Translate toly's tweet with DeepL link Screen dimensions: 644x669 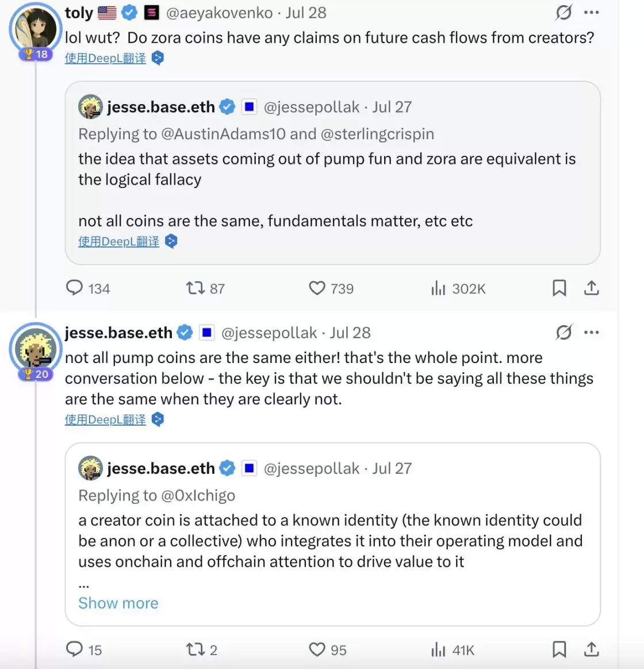[x=105, y=58]
